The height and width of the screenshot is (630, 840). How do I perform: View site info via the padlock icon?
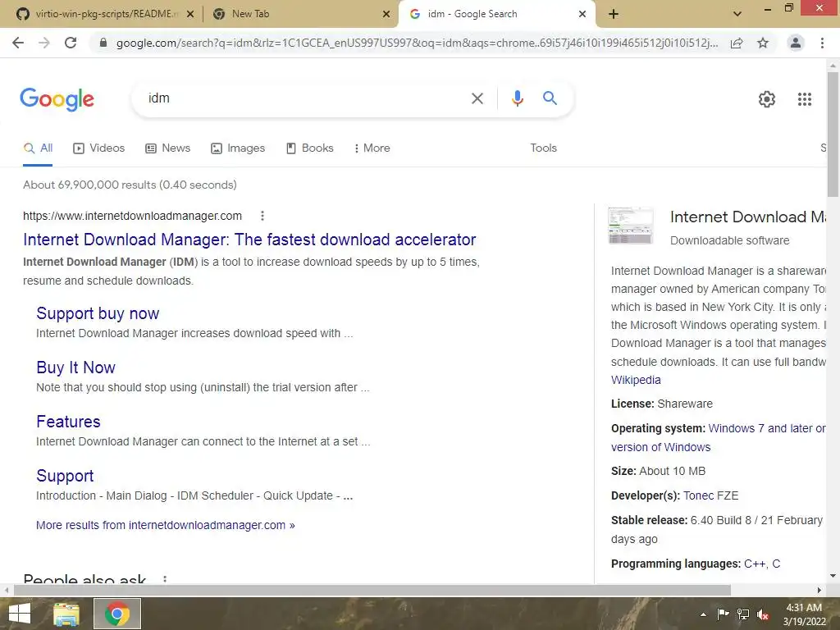[x=103, y=43]
